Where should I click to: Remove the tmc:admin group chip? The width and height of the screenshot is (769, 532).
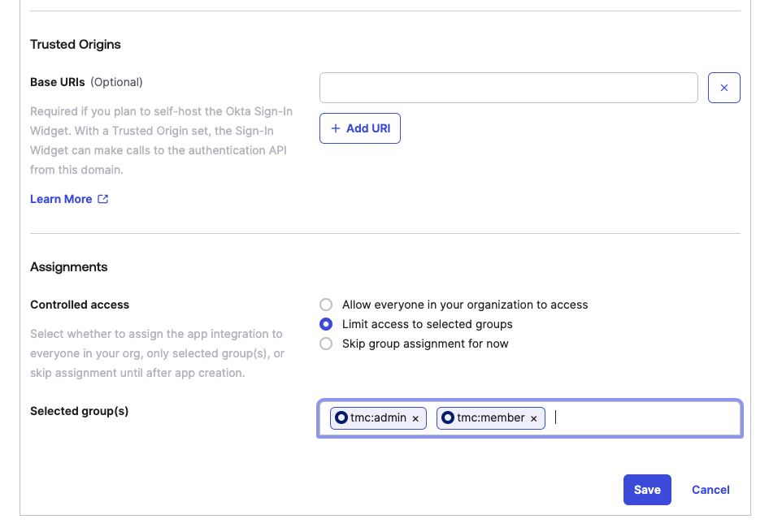coord(415,418)
